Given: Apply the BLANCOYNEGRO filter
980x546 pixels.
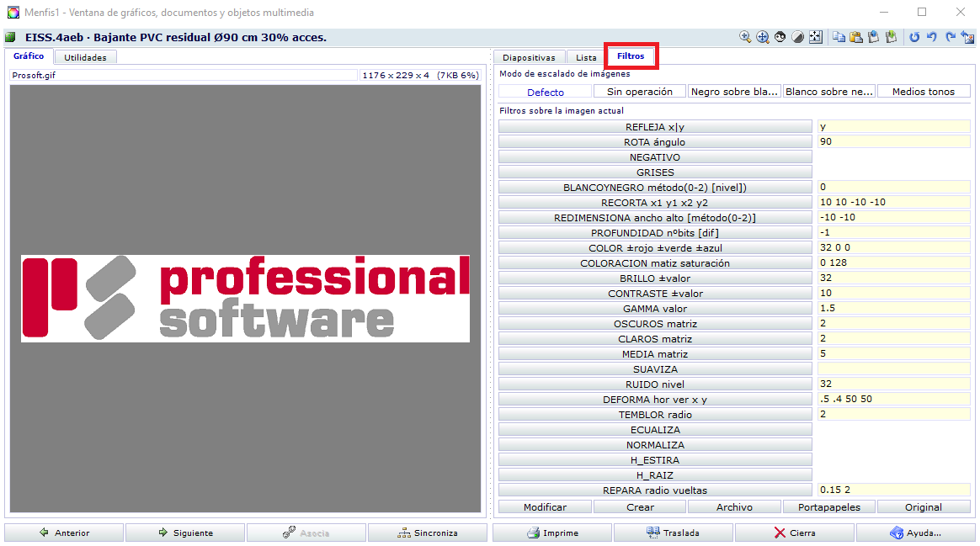Looking at the screenshot, I should tap(655, 188).
